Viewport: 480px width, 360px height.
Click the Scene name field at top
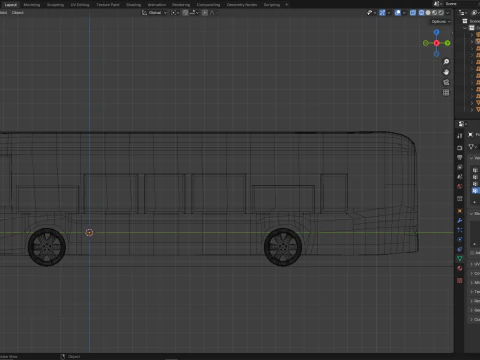[x=462, y=4]
